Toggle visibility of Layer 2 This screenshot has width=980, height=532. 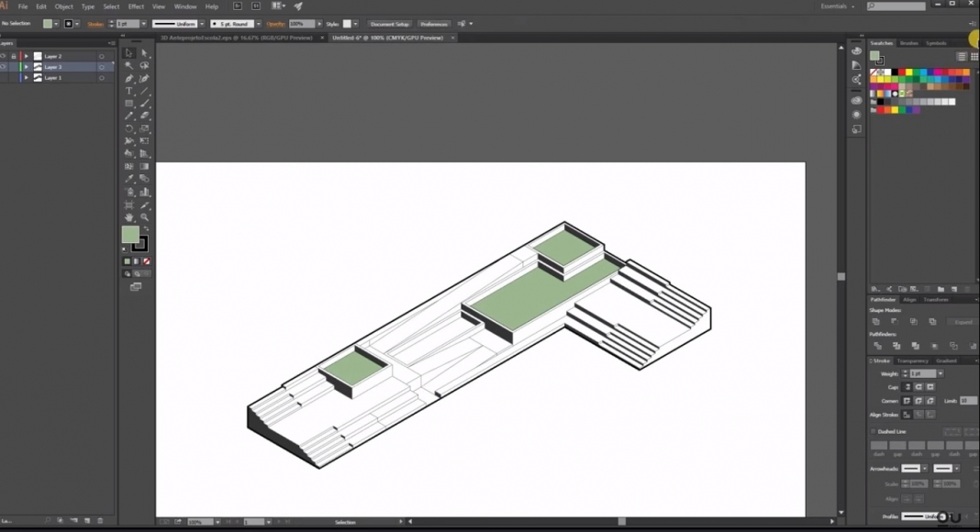(4, 57)
